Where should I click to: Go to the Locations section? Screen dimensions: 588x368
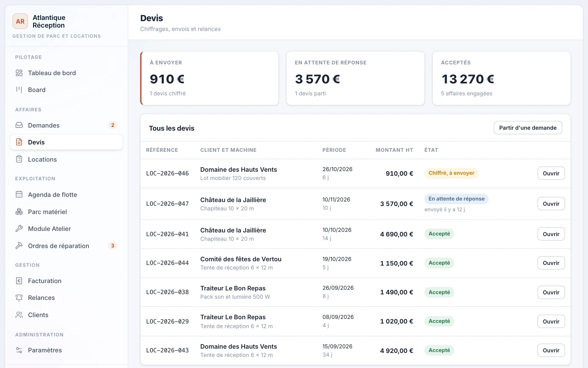click(x=66, y=159)
